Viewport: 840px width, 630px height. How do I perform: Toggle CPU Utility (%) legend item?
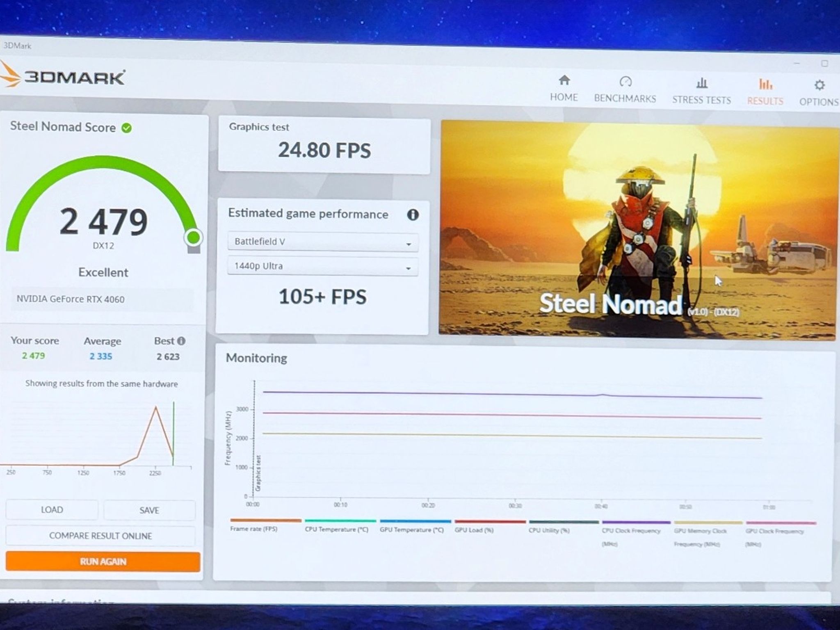click(564, 527)
